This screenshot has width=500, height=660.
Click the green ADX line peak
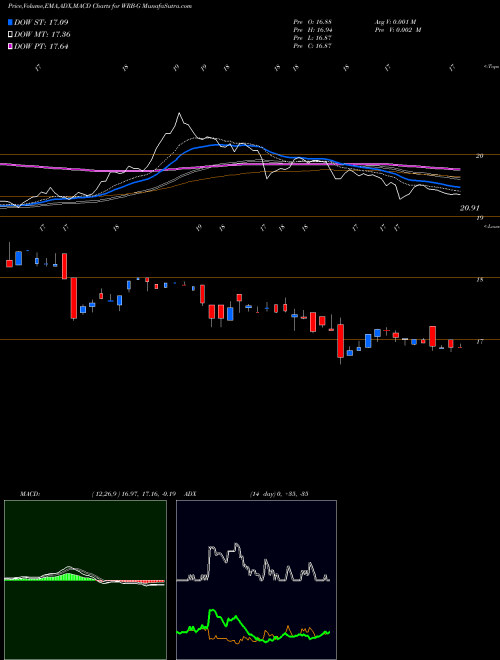click(212, 611)
